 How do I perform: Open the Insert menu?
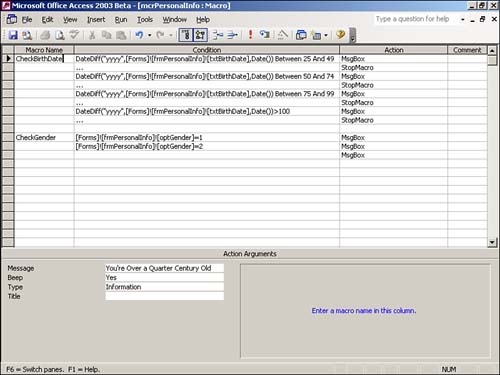96,20
